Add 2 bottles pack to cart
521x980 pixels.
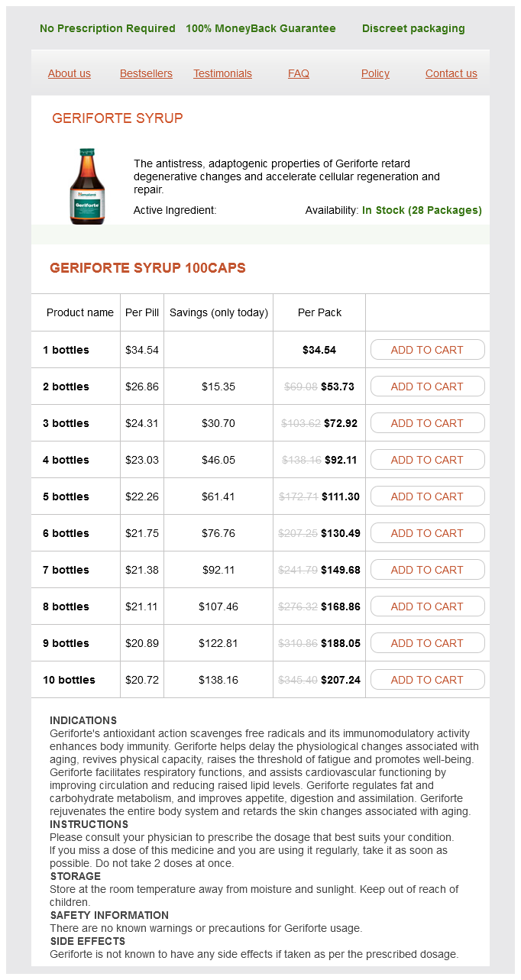(427, 387)
